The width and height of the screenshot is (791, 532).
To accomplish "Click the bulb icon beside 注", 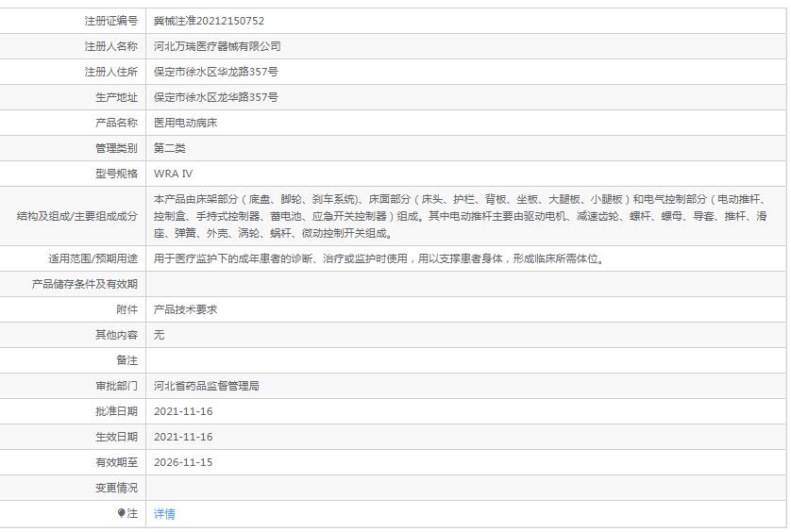I will click(121, 513).
